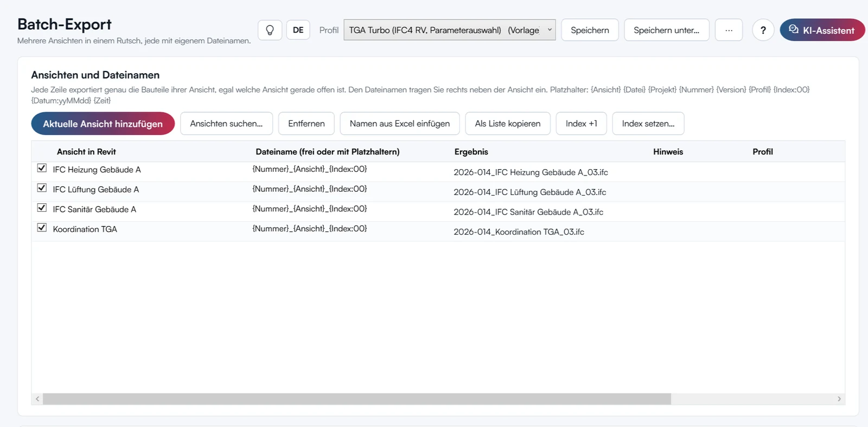Sort by Ansicht in Revit column header

86,152
